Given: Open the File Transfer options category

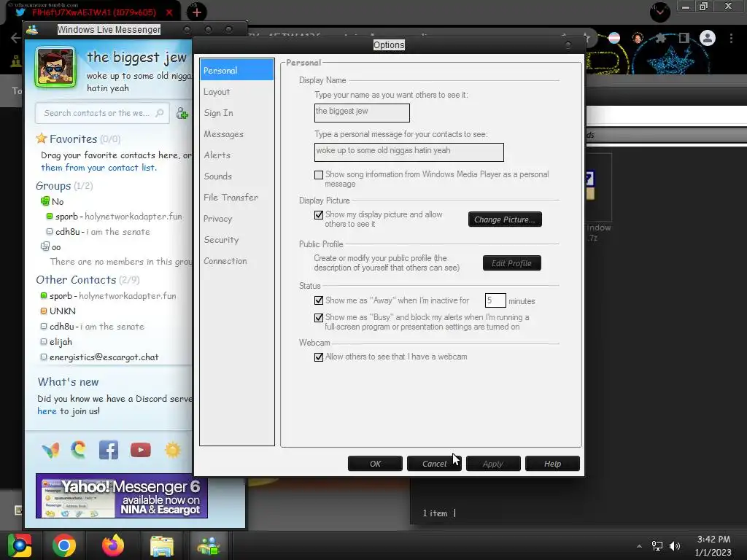Looking at the screenshot, I should click(237, 197).
